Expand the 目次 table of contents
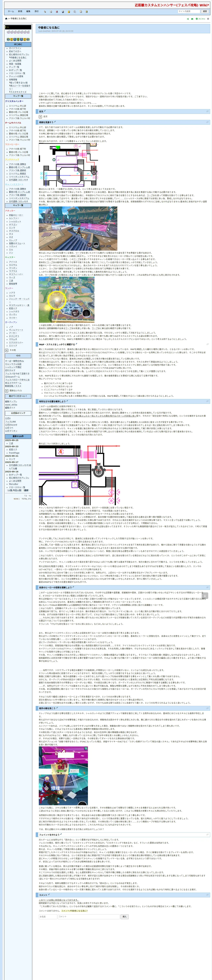The height and width of the screenshot is (980, 212). 41,116
